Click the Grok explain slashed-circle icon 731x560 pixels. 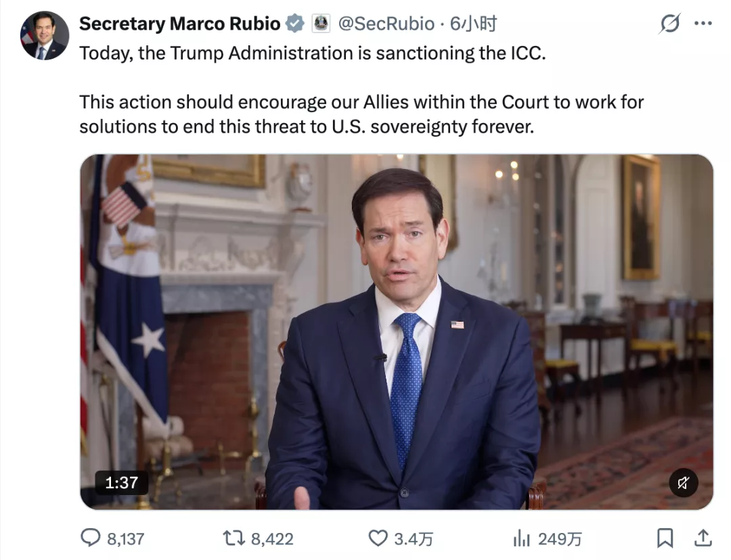pos(669,23)
